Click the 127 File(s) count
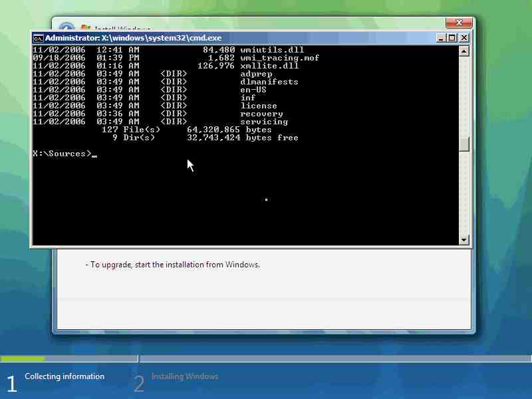Image resolution: width=532 pixels, height=399 pixels. (x=131, y=130)
